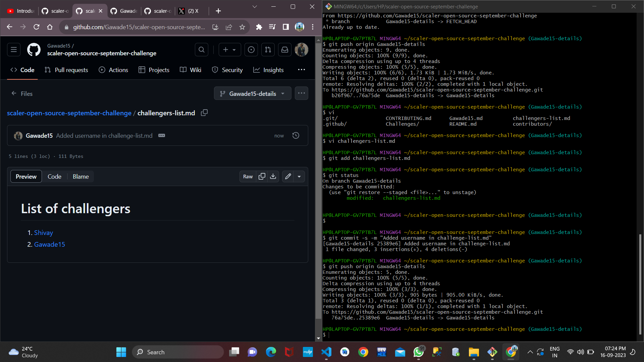
Task: Open the commit history clock icon
Action: (296, 135)
